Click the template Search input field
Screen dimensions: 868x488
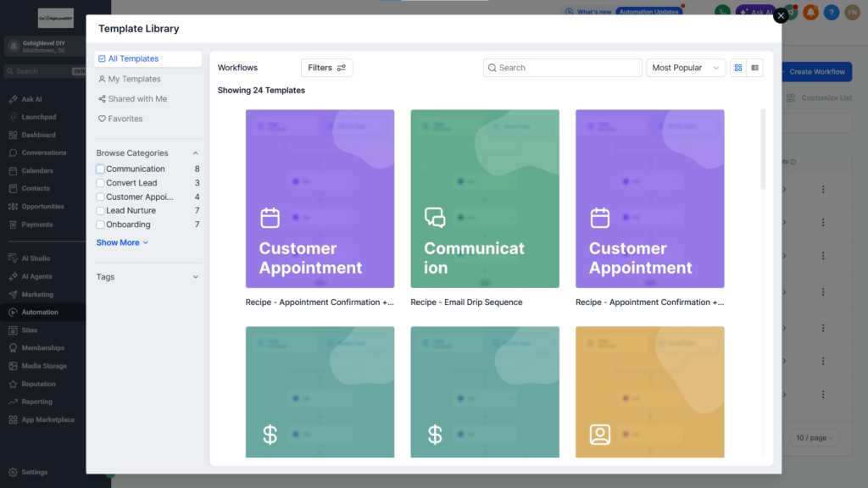point(563,68)
